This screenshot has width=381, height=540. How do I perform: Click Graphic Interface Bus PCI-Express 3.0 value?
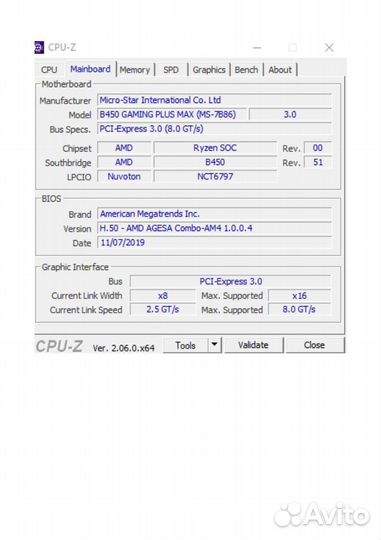[230, 281]
